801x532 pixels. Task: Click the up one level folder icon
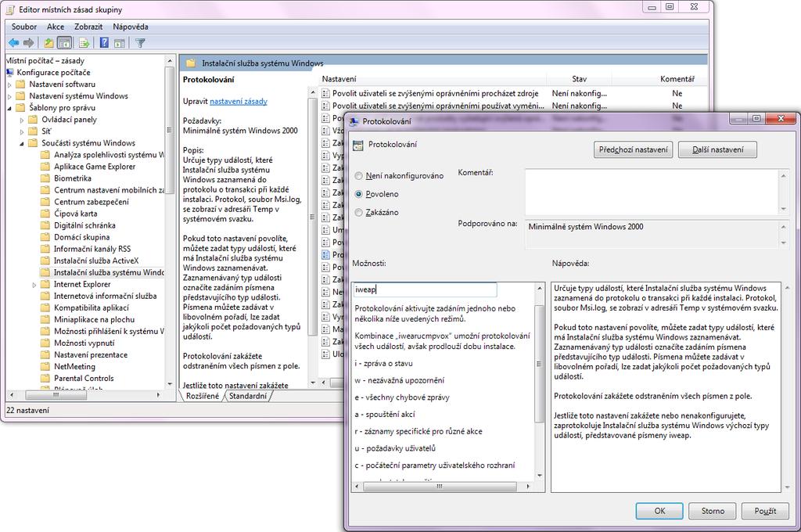click(x=48, y=43)
